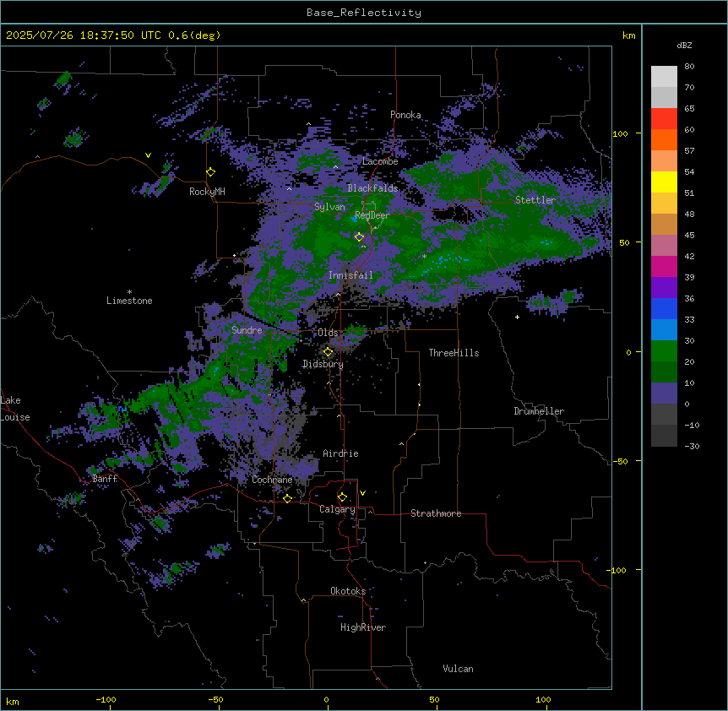Click the Blackfalds city label
The height and width of the screenshot is (711, 728).
372,188
